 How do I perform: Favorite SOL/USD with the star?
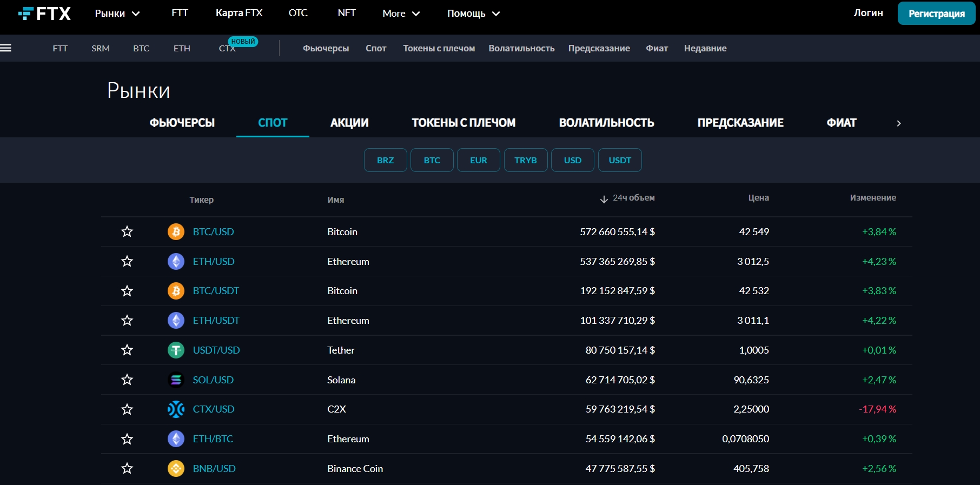tap(127, 380)
